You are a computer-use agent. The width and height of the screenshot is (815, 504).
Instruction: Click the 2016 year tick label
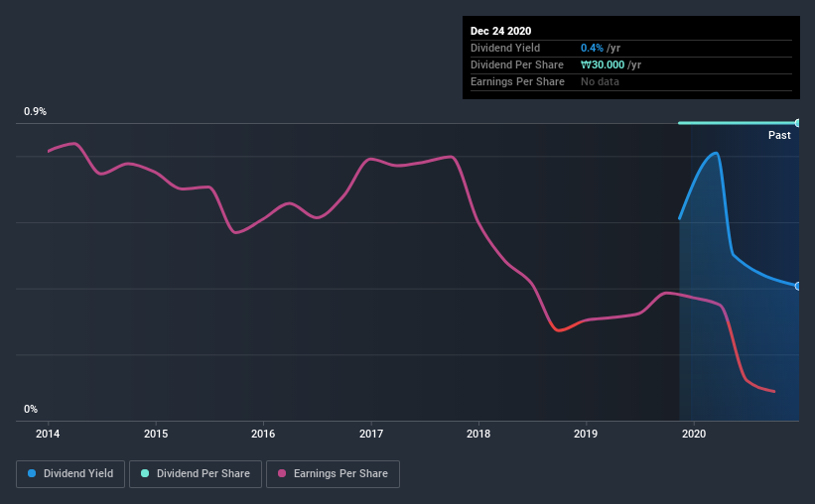(263, 434)
